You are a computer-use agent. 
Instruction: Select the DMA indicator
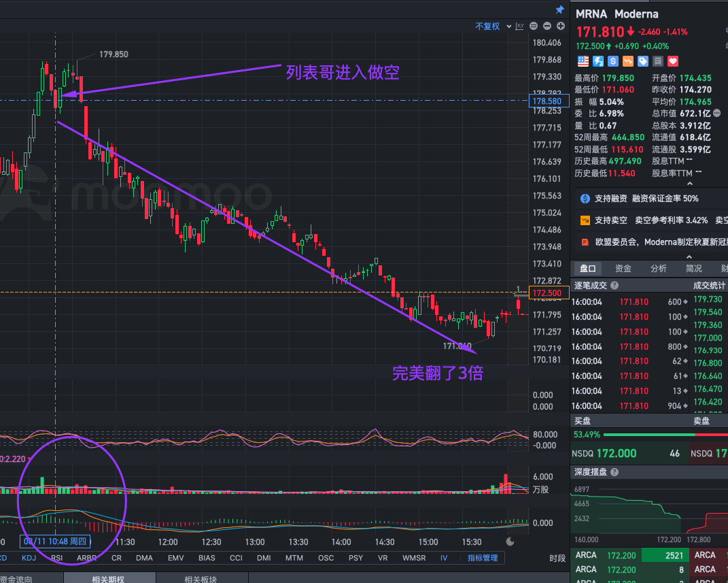(x=144, y=557)
